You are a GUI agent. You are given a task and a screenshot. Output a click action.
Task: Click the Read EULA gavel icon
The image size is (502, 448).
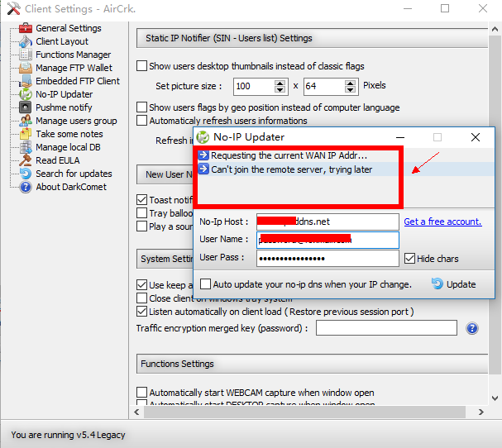(x=26, y=160)
